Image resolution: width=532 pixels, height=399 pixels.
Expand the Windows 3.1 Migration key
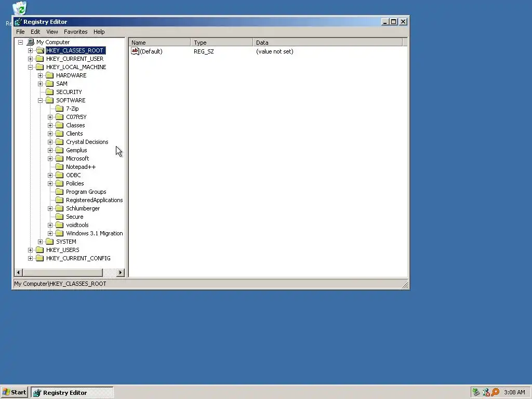[x=50, y=233]
